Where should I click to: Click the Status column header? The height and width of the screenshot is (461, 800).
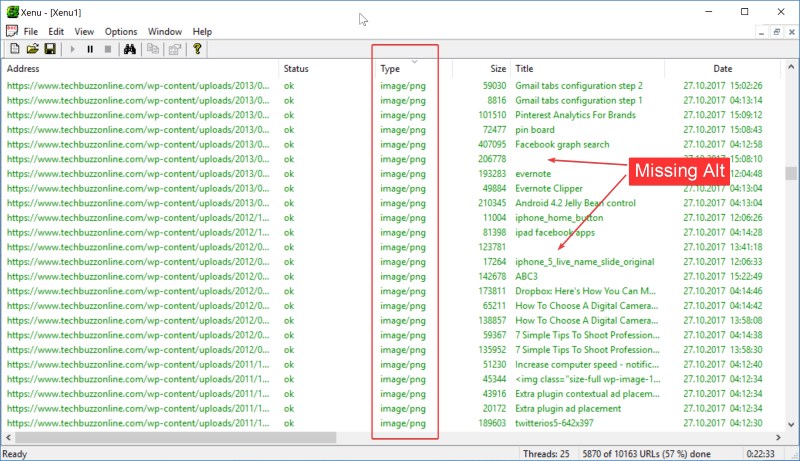[x=295, y=69]
